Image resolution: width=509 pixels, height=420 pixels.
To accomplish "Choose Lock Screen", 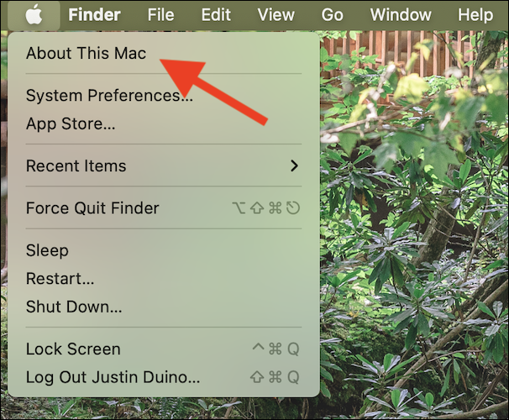I will pos(73,349).
